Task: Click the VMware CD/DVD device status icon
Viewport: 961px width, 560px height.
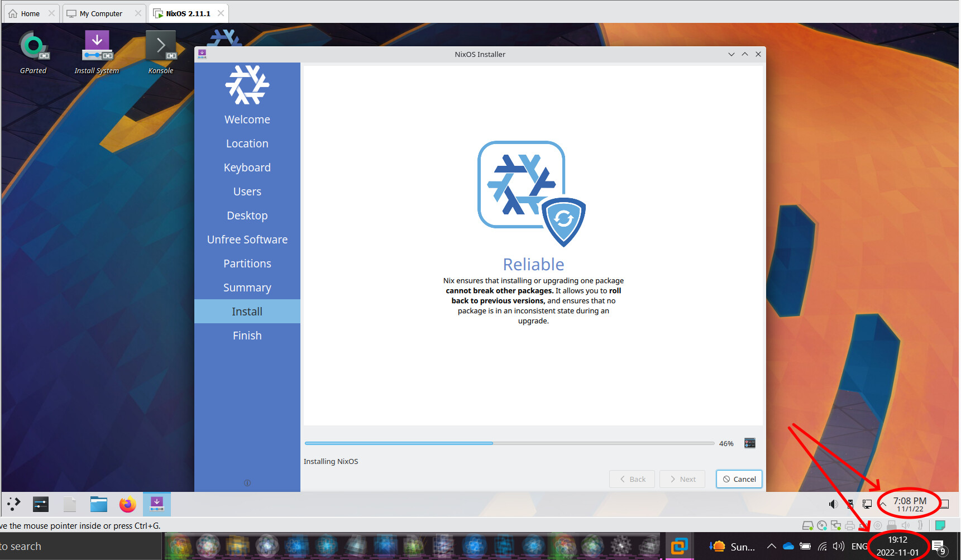Action: click(821, 525)
